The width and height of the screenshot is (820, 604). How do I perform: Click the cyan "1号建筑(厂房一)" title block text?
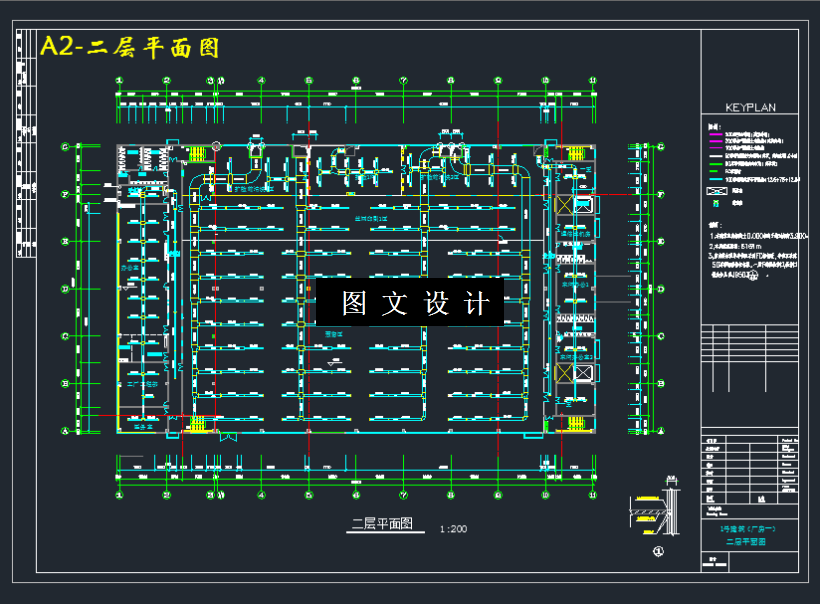pos(747,529)
